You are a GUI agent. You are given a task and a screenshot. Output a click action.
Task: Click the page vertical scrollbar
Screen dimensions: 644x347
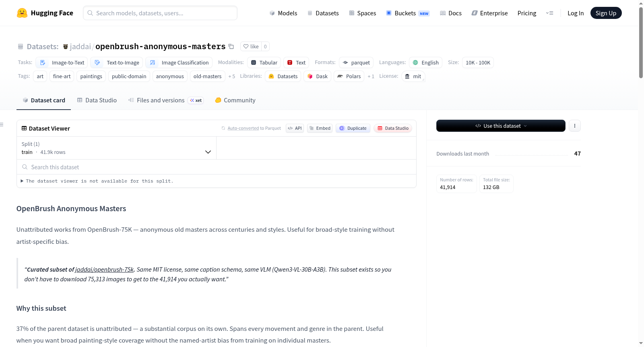(641, 42)
